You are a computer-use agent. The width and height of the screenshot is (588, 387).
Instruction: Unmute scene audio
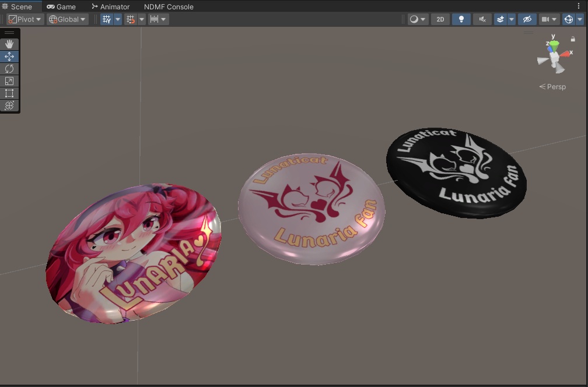[482, 19]
